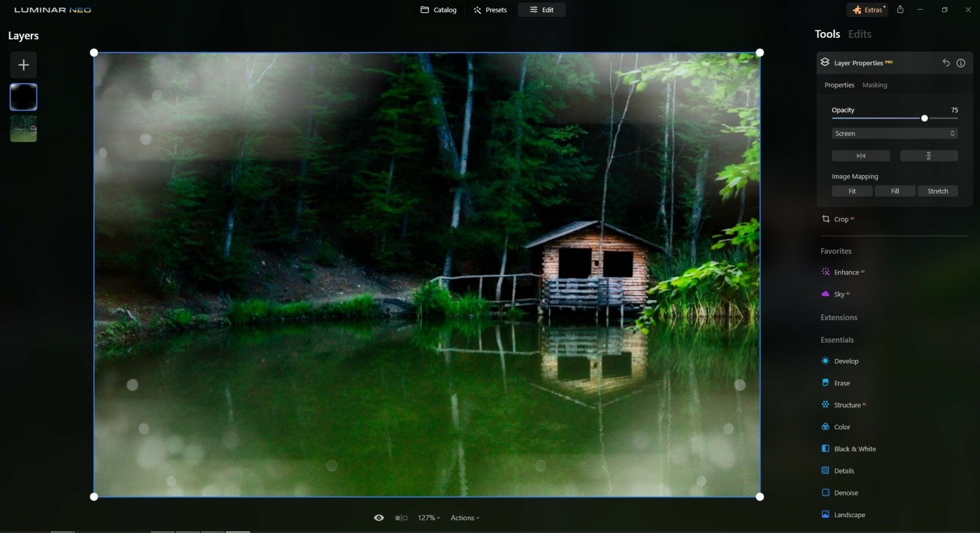980x533 pixels.
Task: Open the Black & White tool
Action: [855, 448]
